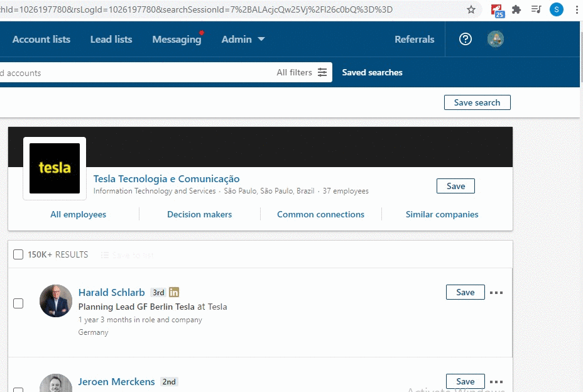View Similar companies tab
Image resolution: width=583 pixels, height=392 pixels.
[442, 214]
